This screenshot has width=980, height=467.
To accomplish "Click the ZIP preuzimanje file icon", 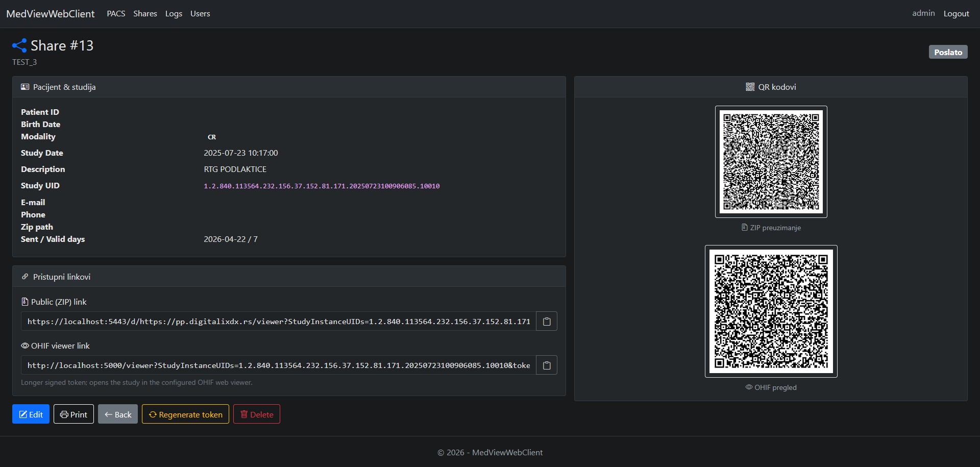I will pos(745,227).
